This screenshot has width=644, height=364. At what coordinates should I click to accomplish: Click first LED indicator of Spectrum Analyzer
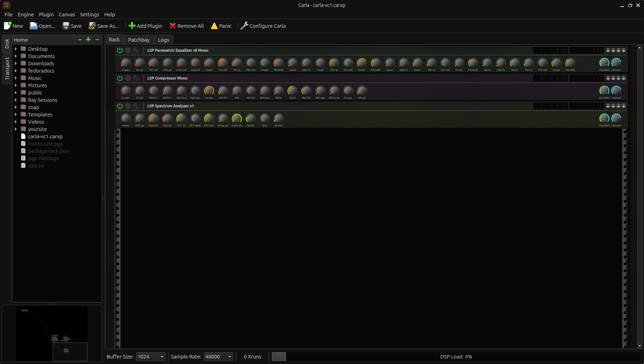coord(608,106)
